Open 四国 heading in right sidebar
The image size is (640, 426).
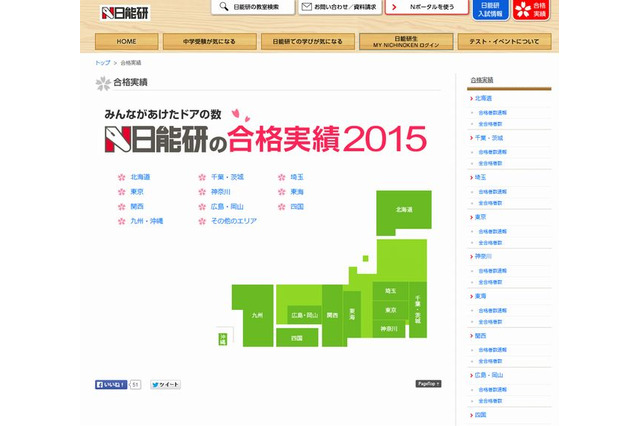click(480, 415)
